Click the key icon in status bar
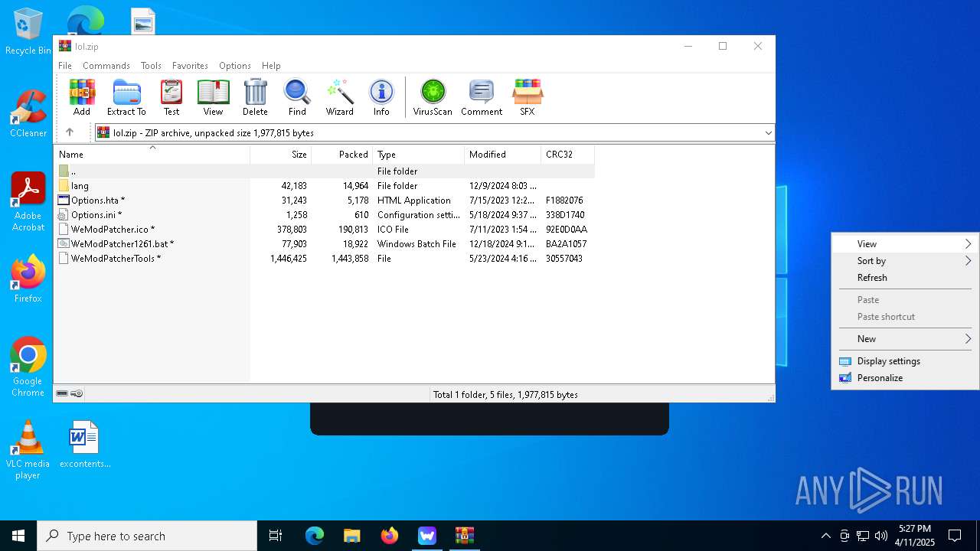The width and height of the screenshot is (980, 551). tap(77, 393)
